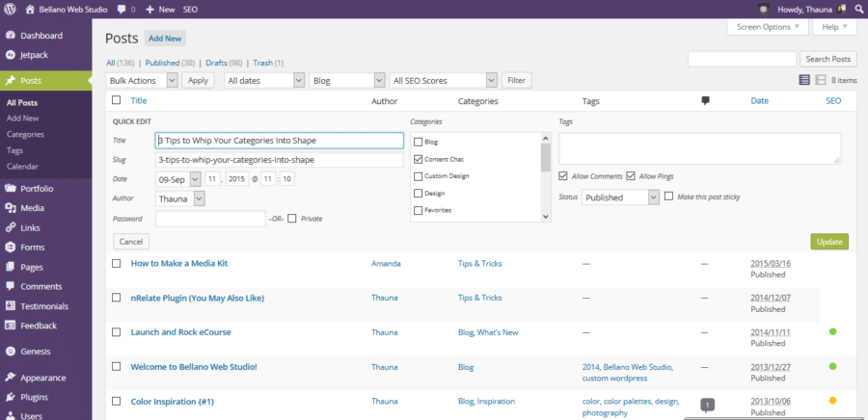The height and width of the screenshot is (420, 868).
Task: Switch to excerpt view icon
Action: (821, 80)
